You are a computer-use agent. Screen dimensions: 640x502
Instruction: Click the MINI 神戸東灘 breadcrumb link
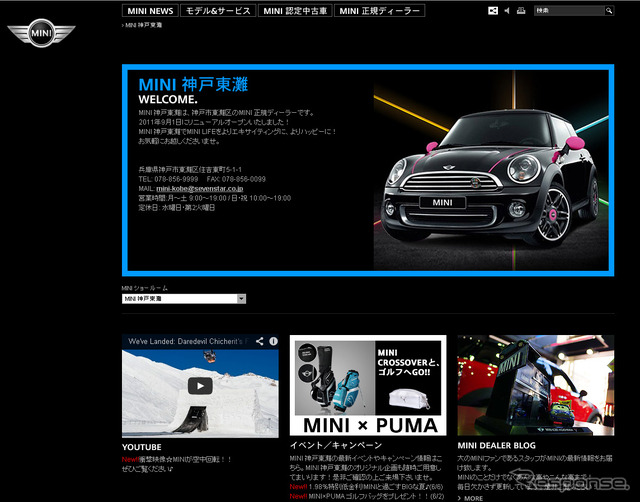click(143, 25)
